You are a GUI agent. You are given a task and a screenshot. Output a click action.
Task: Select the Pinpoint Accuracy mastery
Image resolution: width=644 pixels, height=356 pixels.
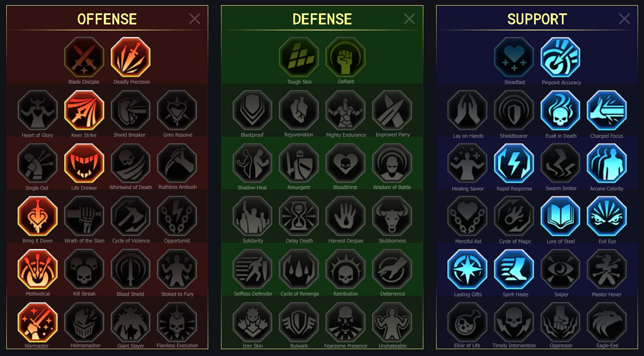point(560,57)
